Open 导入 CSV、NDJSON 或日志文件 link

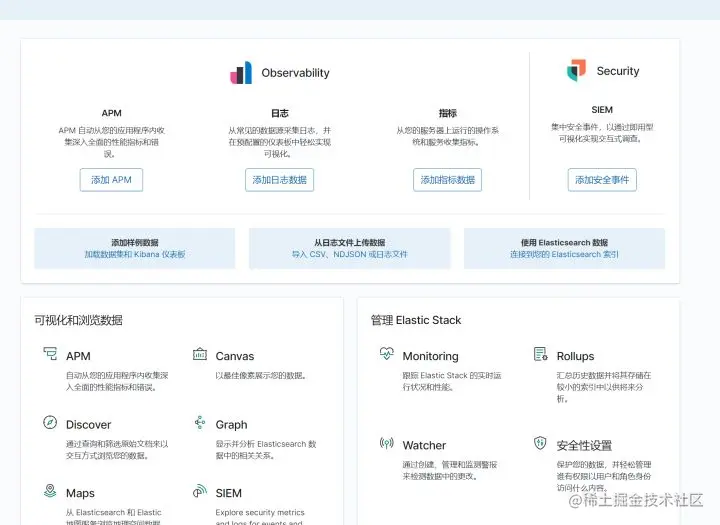349,254
